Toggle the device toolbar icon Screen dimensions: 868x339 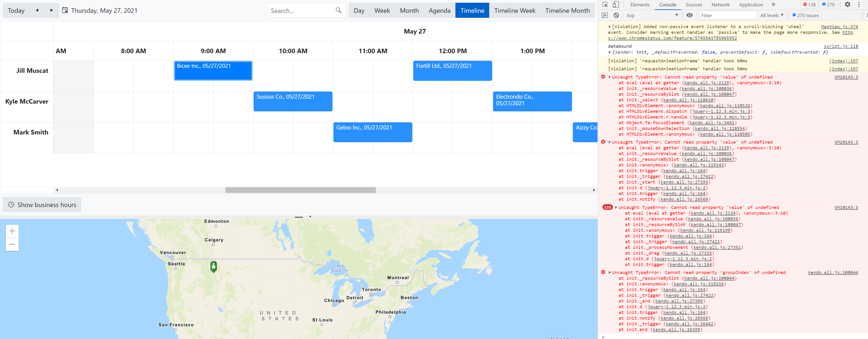pos(616,5)
